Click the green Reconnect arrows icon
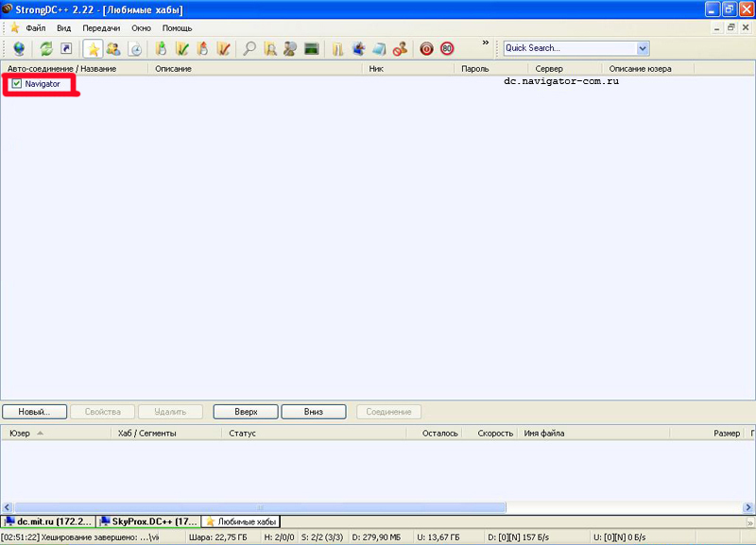 (x=45, y=48)
